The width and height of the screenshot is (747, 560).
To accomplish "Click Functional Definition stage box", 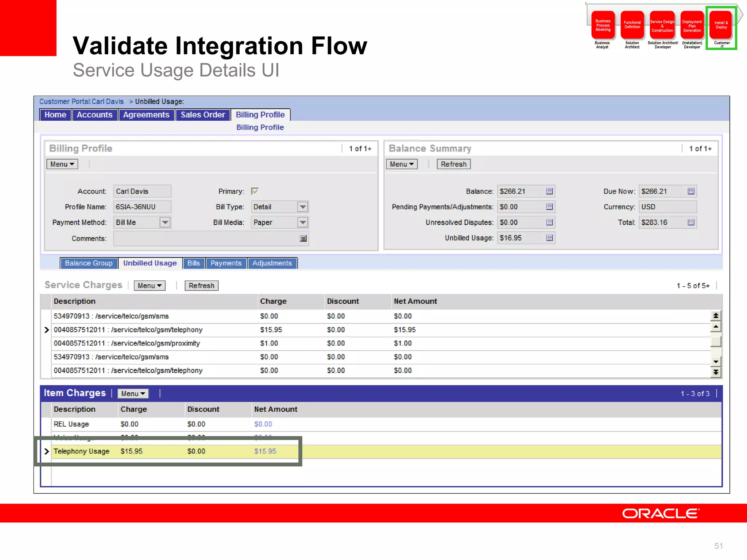I will (632, 25).
